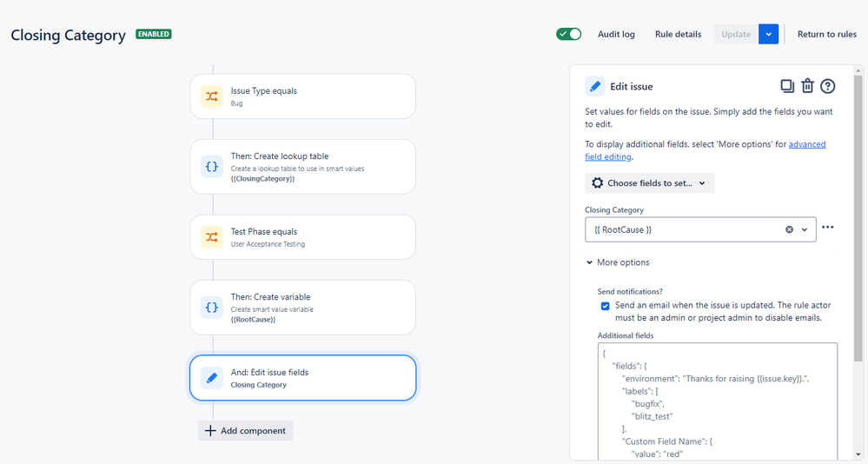Viewport: 868px width, 464px height.
Task: Select the Create variable step
Action: [303, 308]
